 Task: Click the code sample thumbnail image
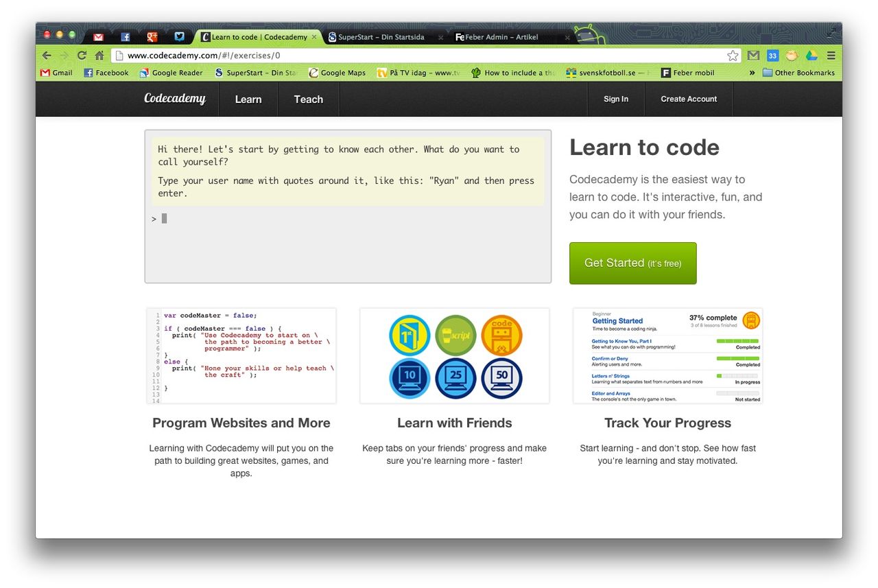pos(241,355)
